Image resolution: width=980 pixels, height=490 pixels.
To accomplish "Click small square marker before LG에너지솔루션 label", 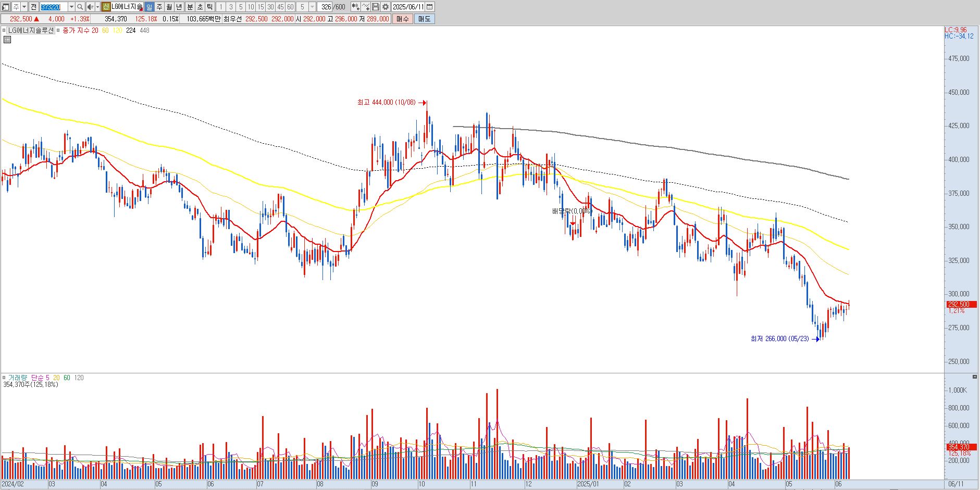I will 4,30.
